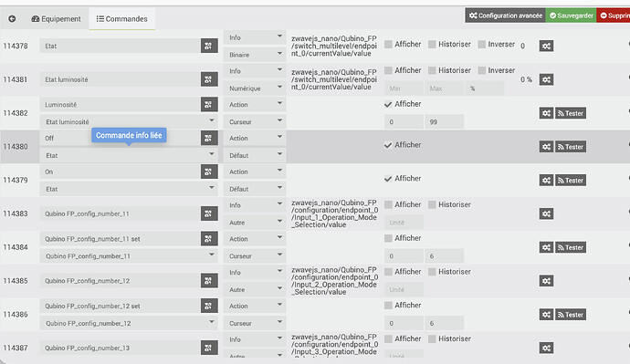The height and width of the screenshot is (364, 630).
Task: Open gears settings for command 114378
Action: tap(546, 46)
